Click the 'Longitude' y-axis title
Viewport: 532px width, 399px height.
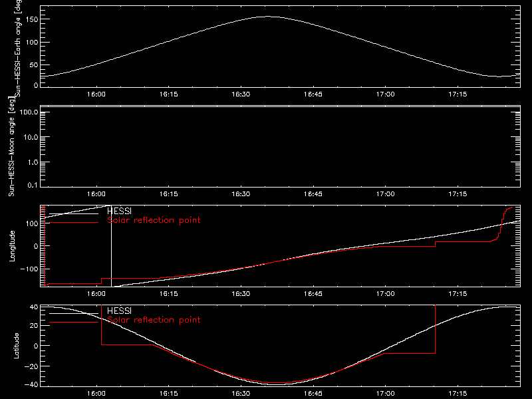[12, 246]
